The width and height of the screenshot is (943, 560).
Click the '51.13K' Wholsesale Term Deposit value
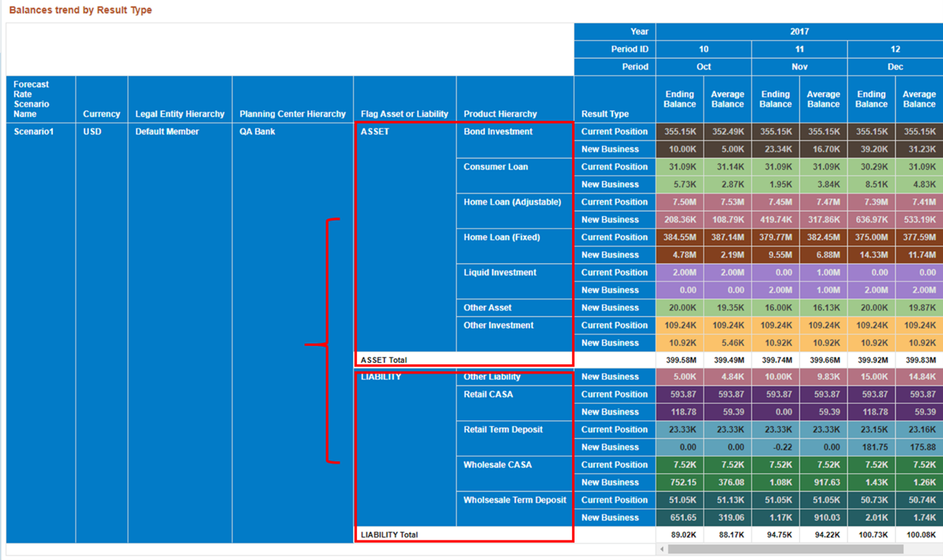(728, 500)
